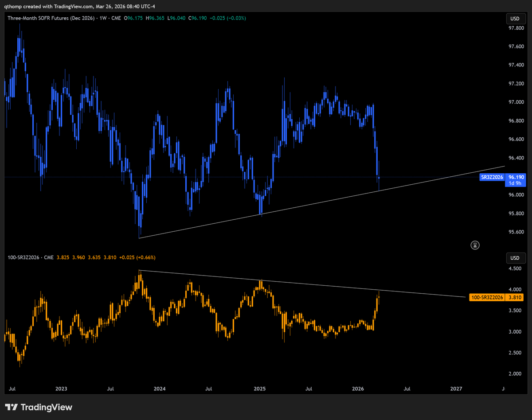
Task: Click the 2024 label on time axis
Action: pyautogui.click(x=160, y=389)
